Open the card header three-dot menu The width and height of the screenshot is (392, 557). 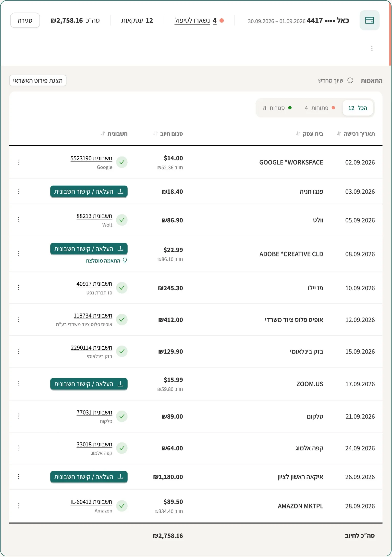pyautogui.click(x=372, y=48)
